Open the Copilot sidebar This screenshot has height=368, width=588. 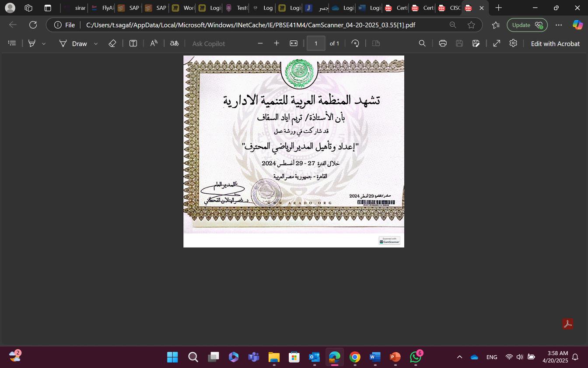coord(577,25)
